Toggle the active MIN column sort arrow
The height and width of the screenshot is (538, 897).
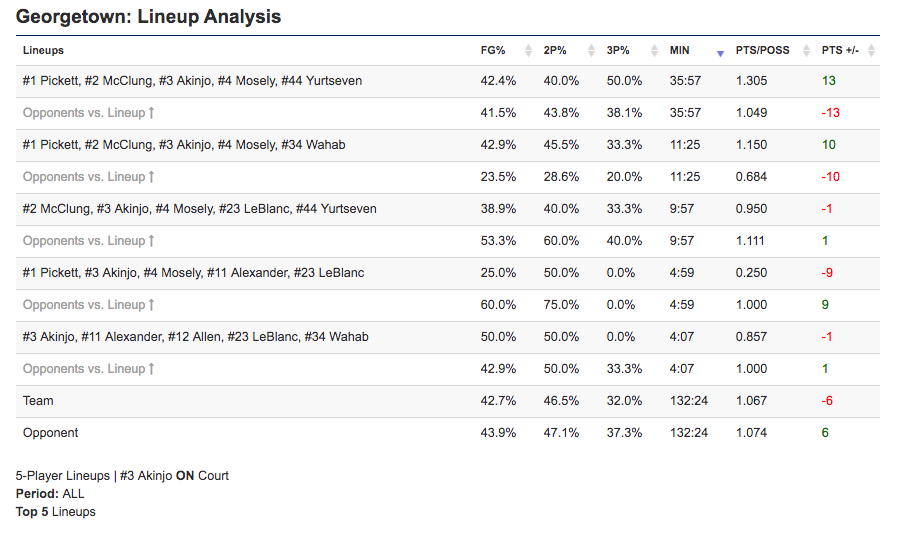tap(720, 51)
